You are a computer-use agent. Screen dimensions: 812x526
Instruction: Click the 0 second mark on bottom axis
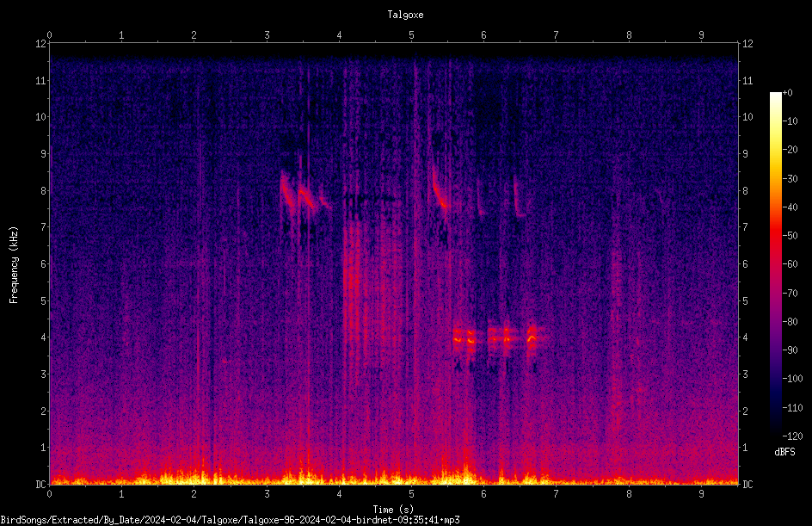(49, 494)
